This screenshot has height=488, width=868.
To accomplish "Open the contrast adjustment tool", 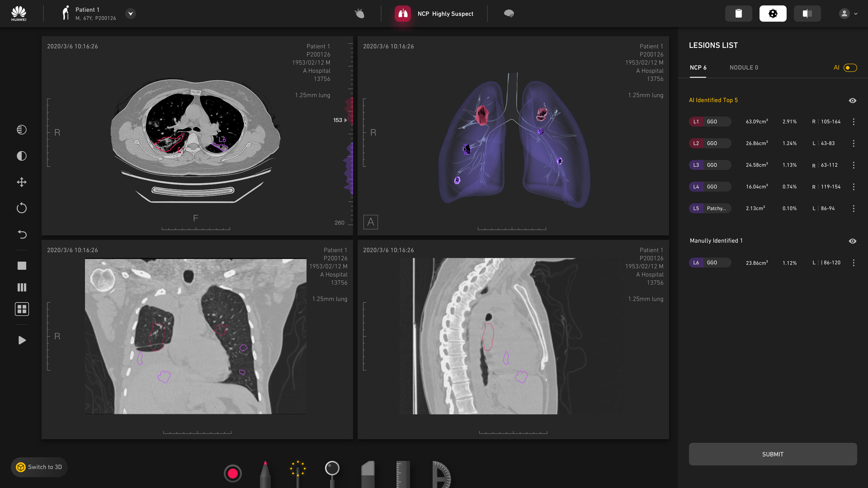I will (22, 156).
